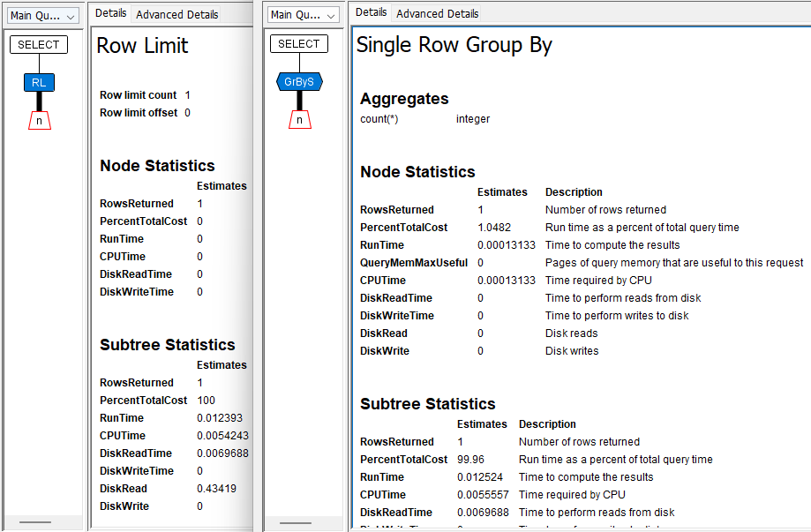The image size is (811, 532).
Task: Select the red n node below RL
Action: 39,121
